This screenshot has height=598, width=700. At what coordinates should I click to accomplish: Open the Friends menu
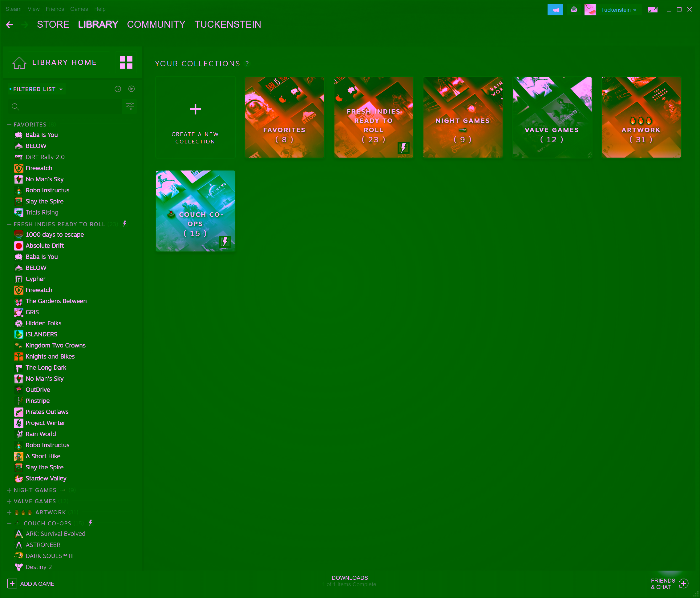(55, 9)
